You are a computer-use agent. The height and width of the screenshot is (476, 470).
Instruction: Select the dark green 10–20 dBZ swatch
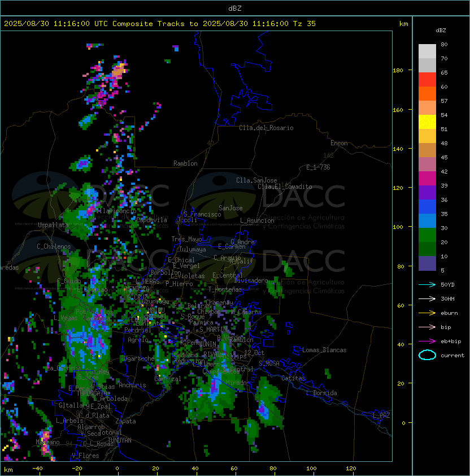pos(427,249)
